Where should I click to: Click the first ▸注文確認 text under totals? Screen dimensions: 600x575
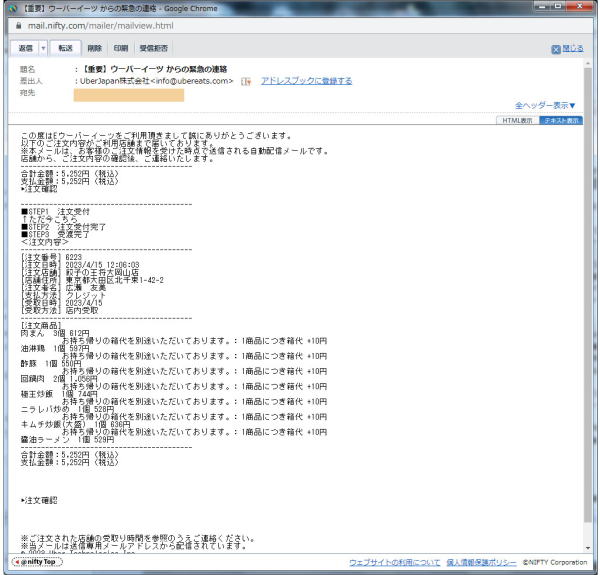click(39, 189)
